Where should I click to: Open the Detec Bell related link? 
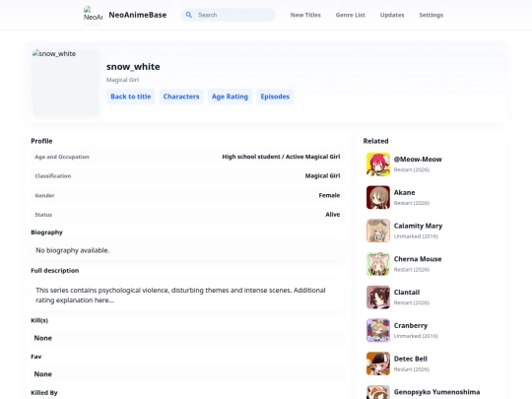(410, 359)
